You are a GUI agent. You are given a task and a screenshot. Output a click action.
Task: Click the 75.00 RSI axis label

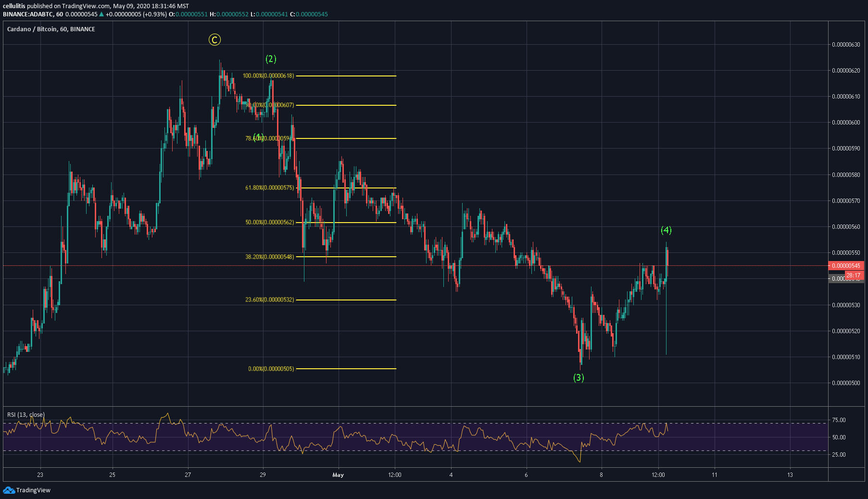coord(839,420)
